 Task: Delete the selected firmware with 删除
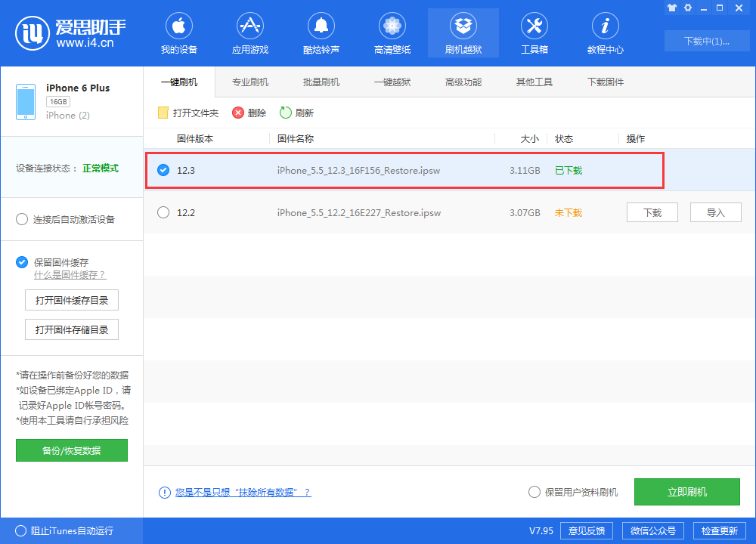point(249,111)
